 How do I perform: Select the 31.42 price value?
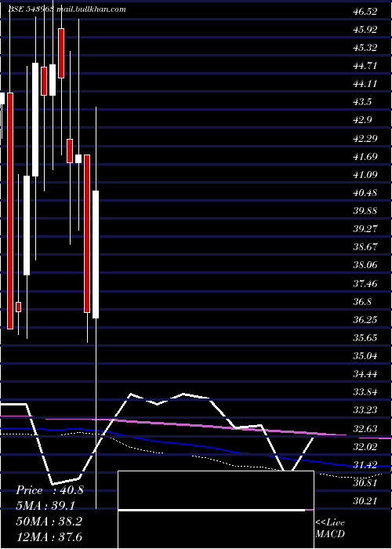click(x=365, y=465)
